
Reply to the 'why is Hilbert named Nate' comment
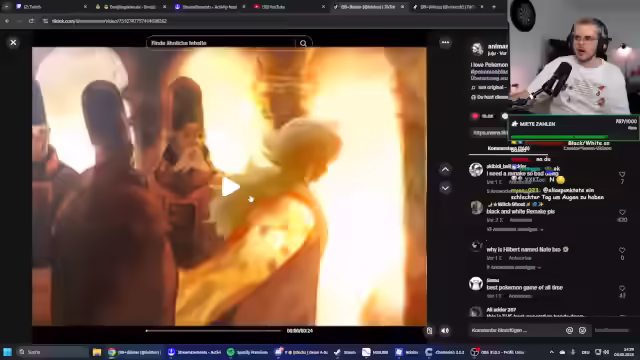point(520,258)
